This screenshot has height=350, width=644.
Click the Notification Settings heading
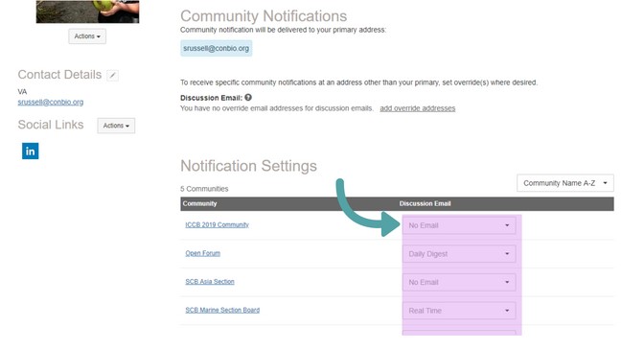click(248, 166)
